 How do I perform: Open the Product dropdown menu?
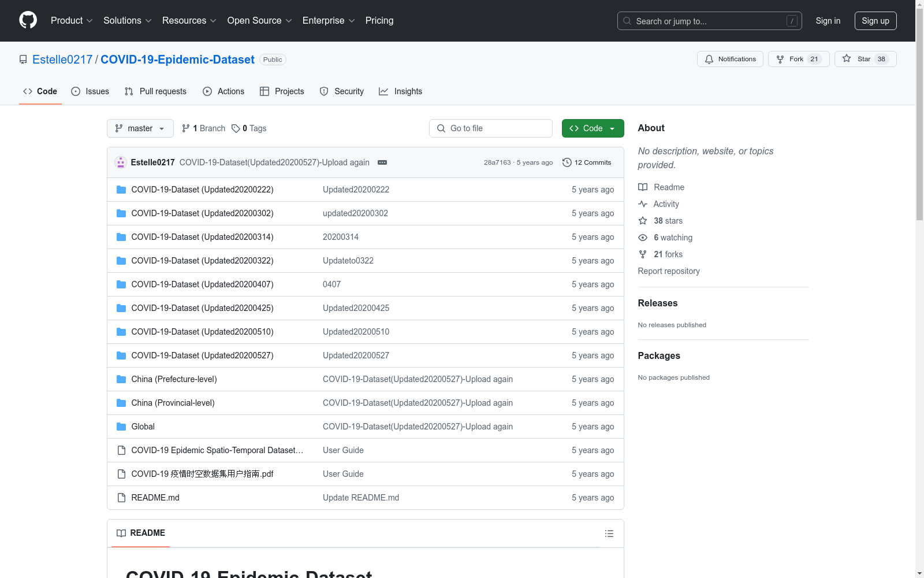(72, 21)
